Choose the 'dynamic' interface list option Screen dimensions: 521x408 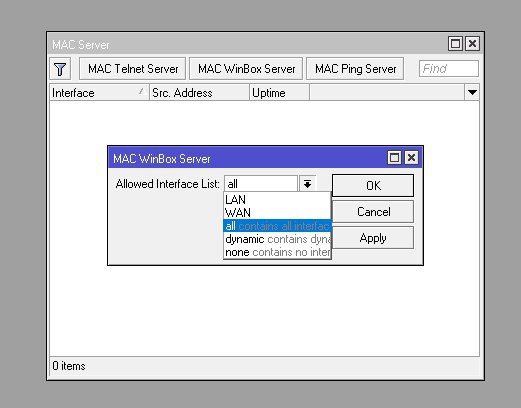point(277,239)
